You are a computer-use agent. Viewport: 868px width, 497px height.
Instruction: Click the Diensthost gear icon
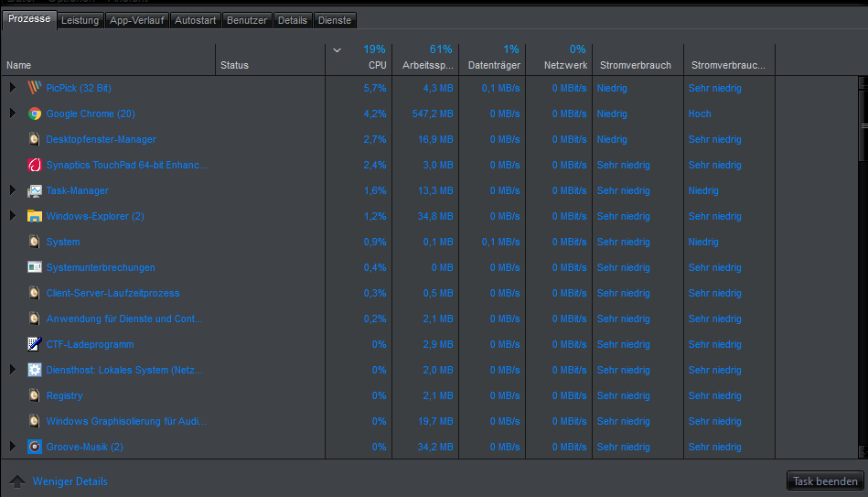35,370
